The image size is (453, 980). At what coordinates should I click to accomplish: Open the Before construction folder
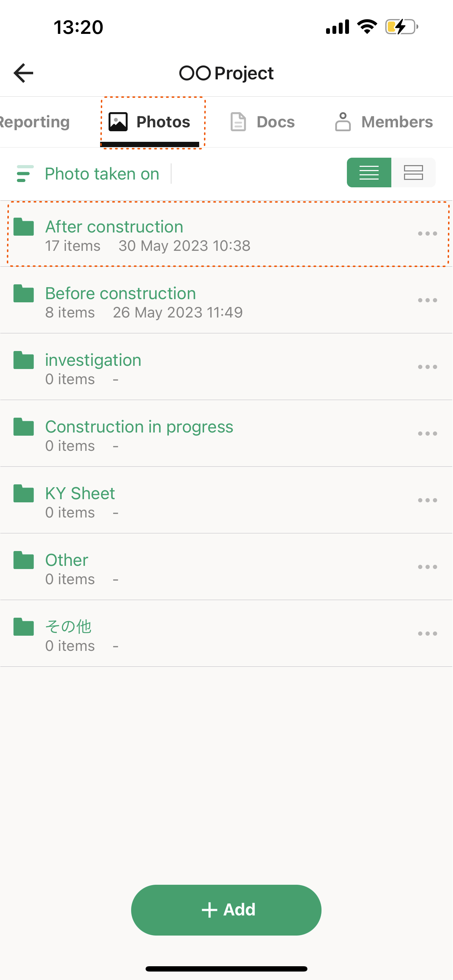[121, 294]
